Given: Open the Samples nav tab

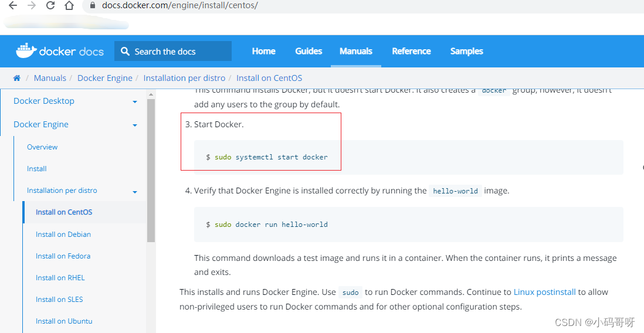Looking at the screenshot, I should tap(466, 52).
